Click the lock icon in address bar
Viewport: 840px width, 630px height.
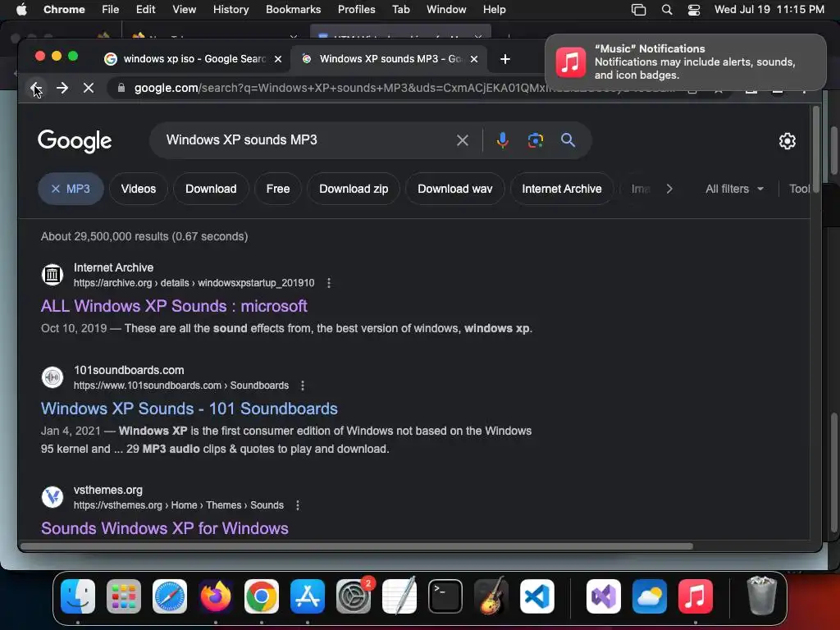pos(121,88)
